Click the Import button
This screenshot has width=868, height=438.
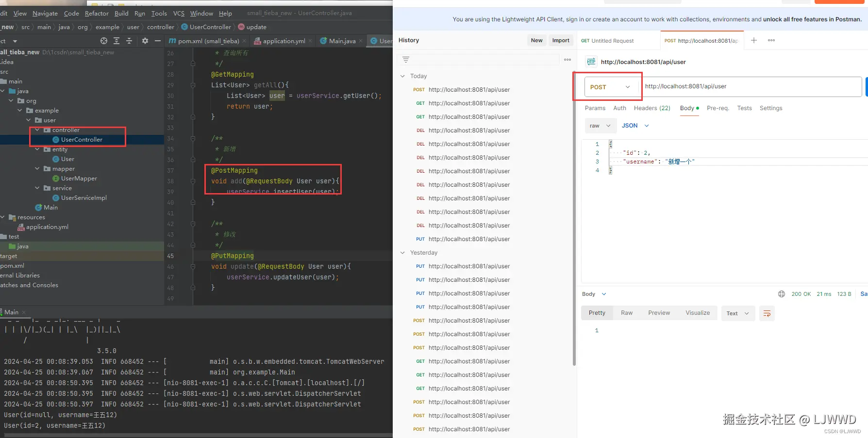tap(561, 40)
